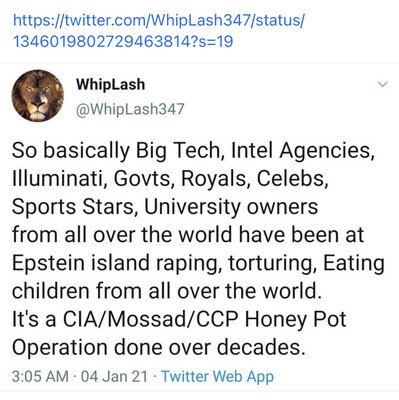This screenshot has height=400, width=399.
Task: Click the line 'Sports Stars, University owners'
Action: [165, 207]
